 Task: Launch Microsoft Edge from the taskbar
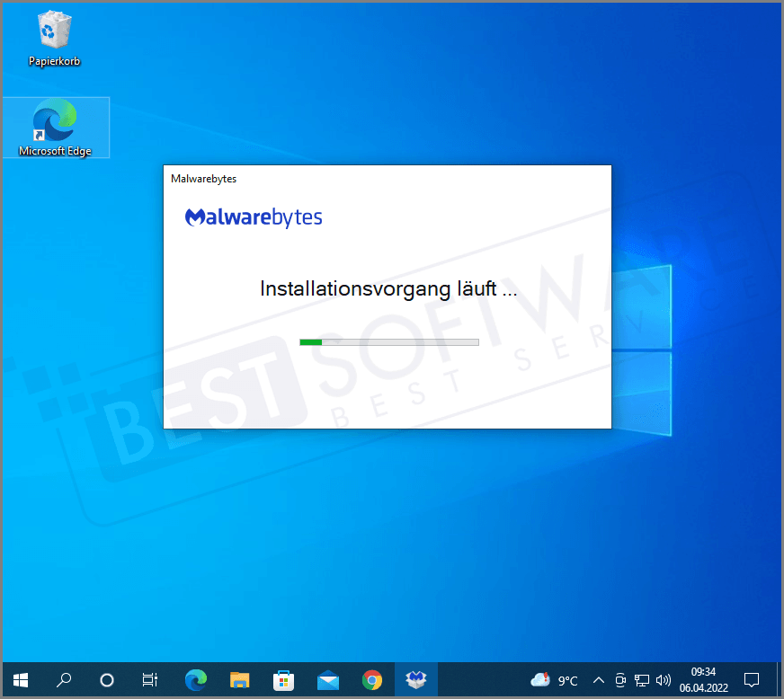[x=196, y=680]
